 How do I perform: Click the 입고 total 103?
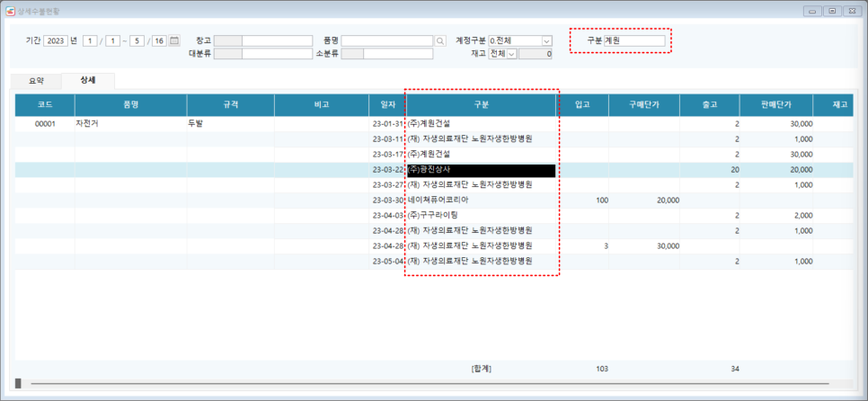click(x=600, y=369)
